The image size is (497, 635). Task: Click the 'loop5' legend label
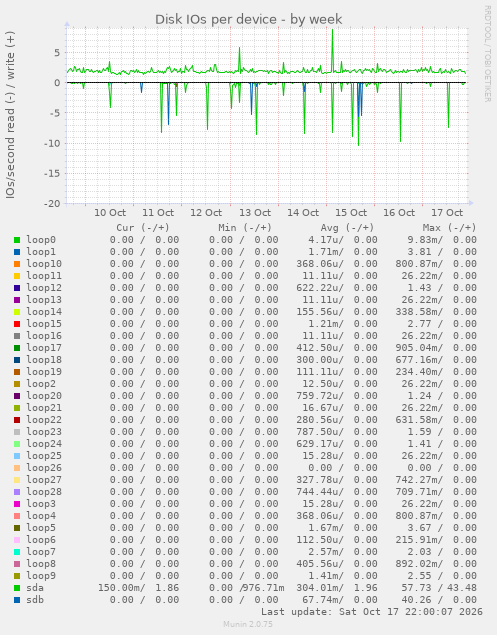[x=41, y=528]
